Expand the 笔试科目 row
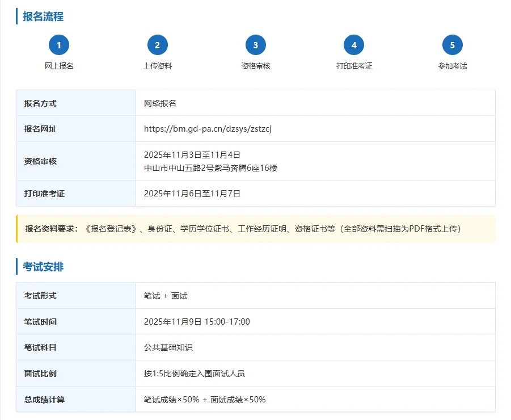This screenshot has height=420, width=511. point(255,347)
